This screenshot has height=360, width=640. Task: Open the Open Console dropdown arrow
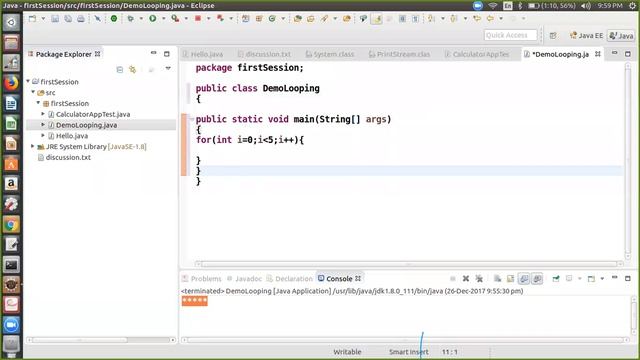tap(602, 279)
